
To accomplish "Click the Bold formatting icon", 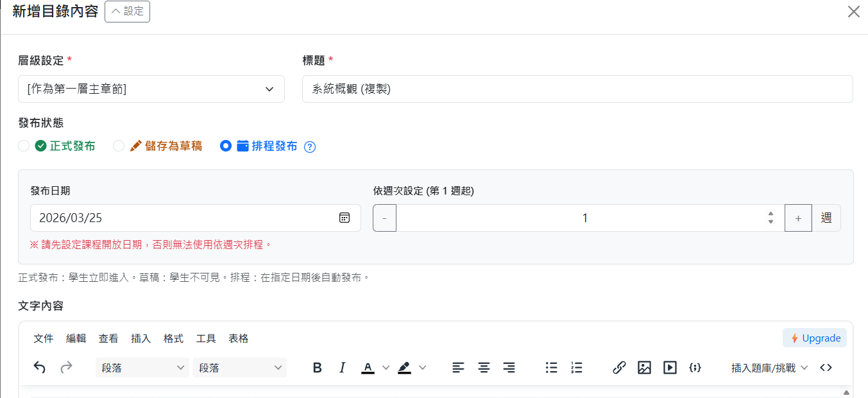I will [x=317, y=368].
